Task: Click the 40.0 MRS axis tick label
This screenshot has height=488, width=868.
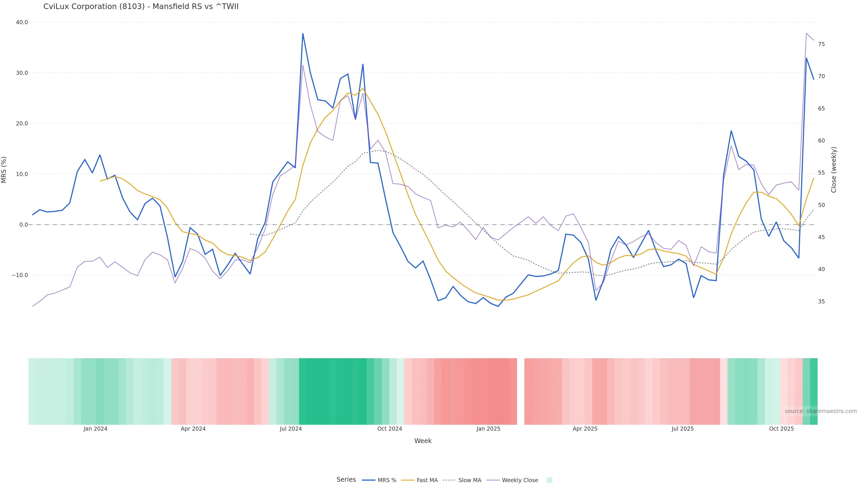Action: pos(22,22)
